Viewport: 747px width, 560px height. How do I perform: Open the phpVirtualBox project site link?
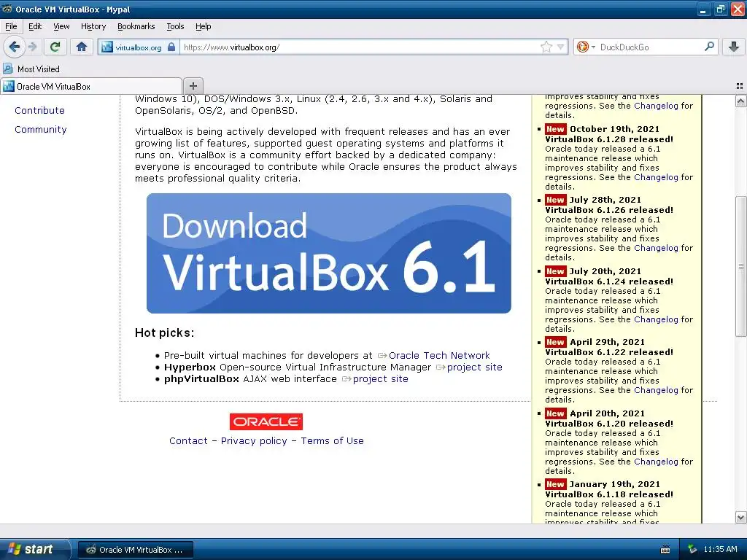(x=380, y=379)
